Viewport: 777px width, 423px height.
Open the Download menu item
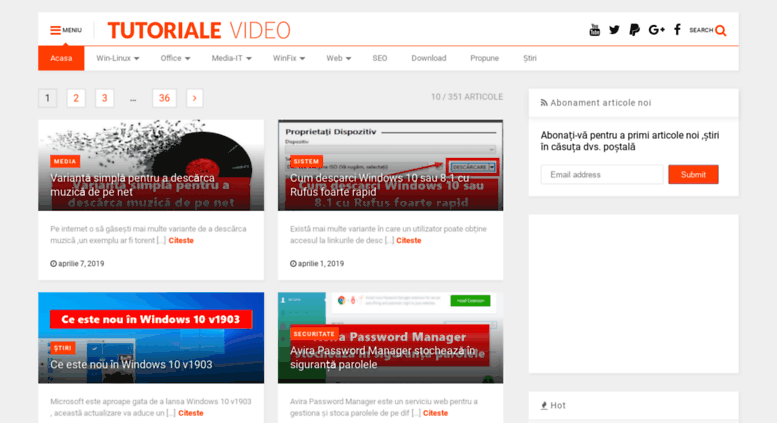(x=429, y=58)
